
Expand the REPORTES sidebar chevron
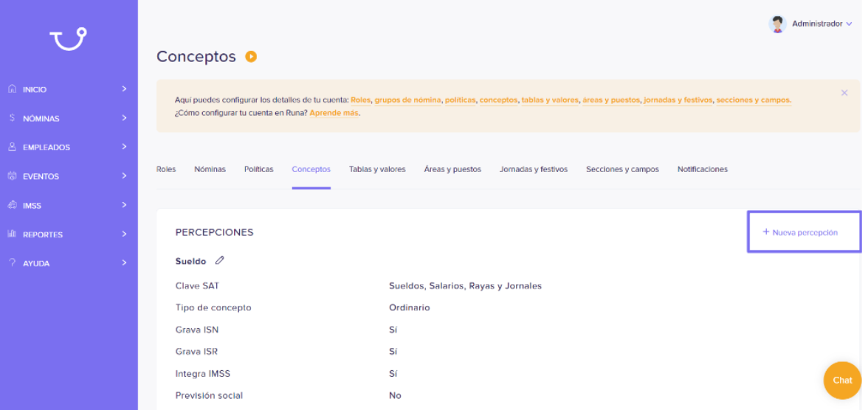[x=124, y=234]
